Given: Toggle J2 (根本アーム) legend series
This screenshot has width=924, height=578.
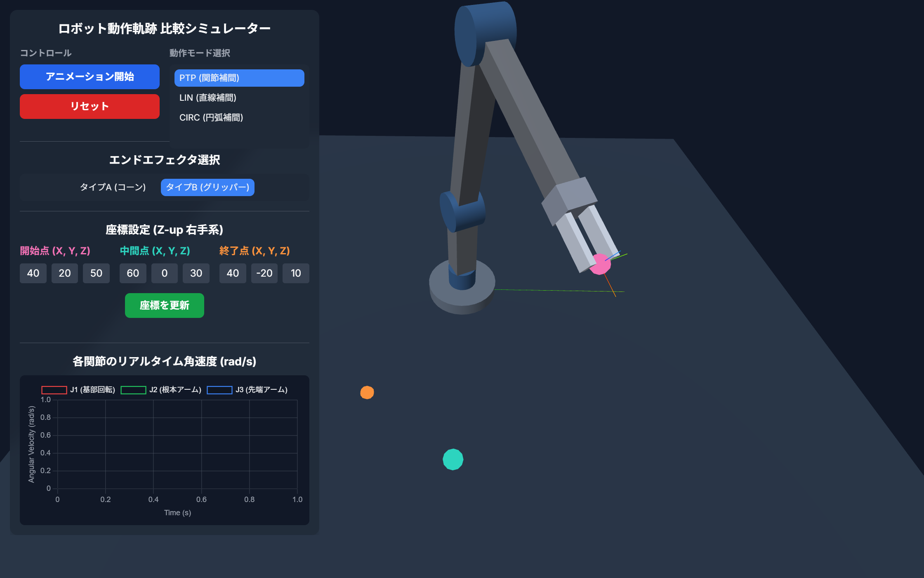Looking at the screenshot, I should tap(161, 390).
